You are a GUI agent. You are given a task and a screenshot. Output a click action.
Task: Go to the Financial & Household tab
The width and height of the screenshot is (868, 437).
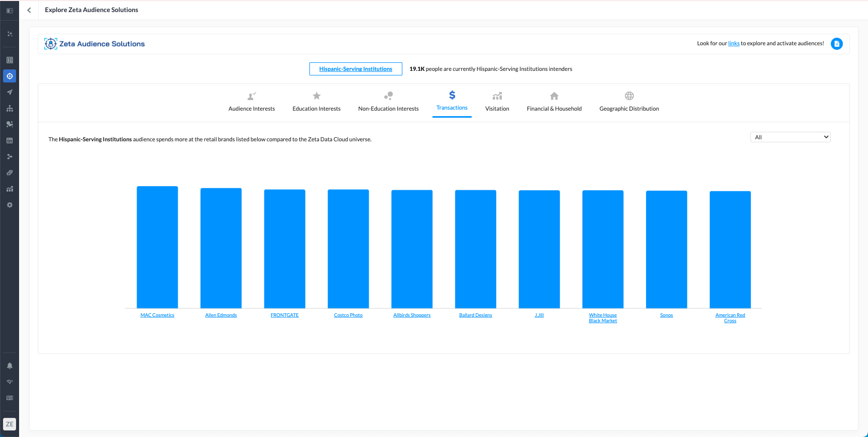click(554, 102)
